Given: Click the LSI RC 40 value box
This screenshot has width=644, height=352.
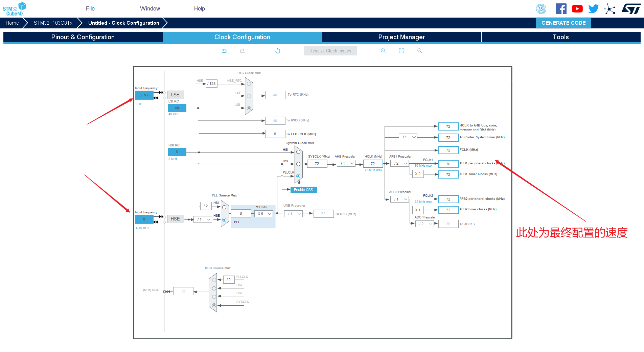Looking at the screenshot, I should (177, 108).
